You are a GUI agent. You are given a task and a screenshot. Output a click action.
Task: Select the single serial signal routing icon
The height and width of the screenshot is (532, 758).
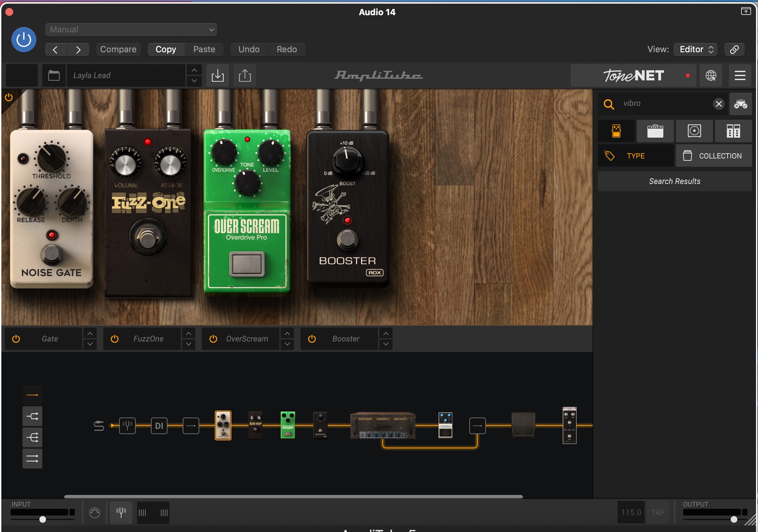tap(32, 395)
